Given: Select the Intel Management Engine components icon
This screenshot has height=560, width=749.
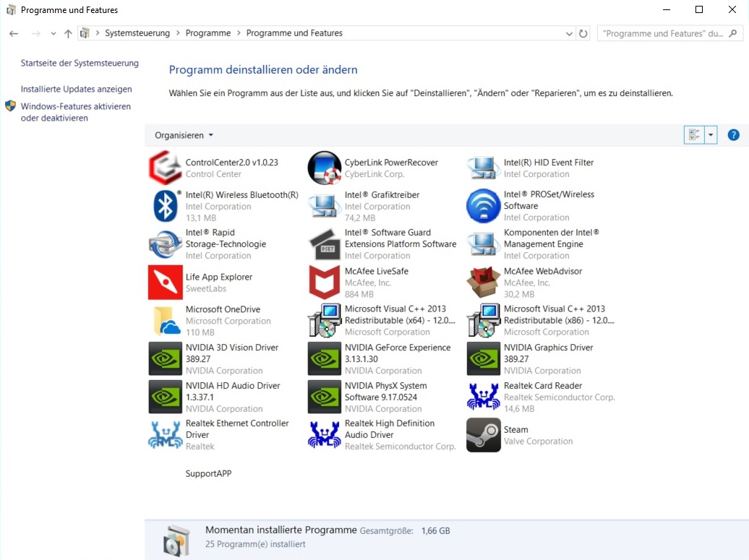Looking at the screenshot, I should pos(484,244).
